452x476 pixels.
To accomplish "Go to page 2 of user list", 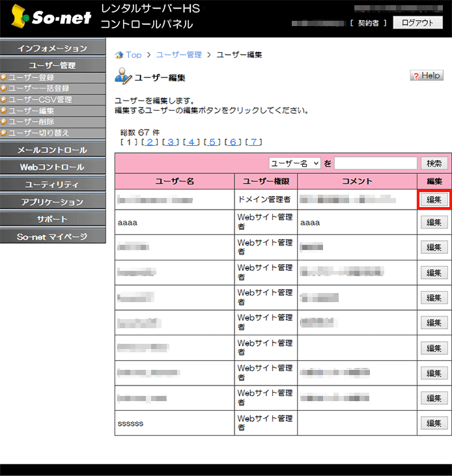I will click(150, 142).
